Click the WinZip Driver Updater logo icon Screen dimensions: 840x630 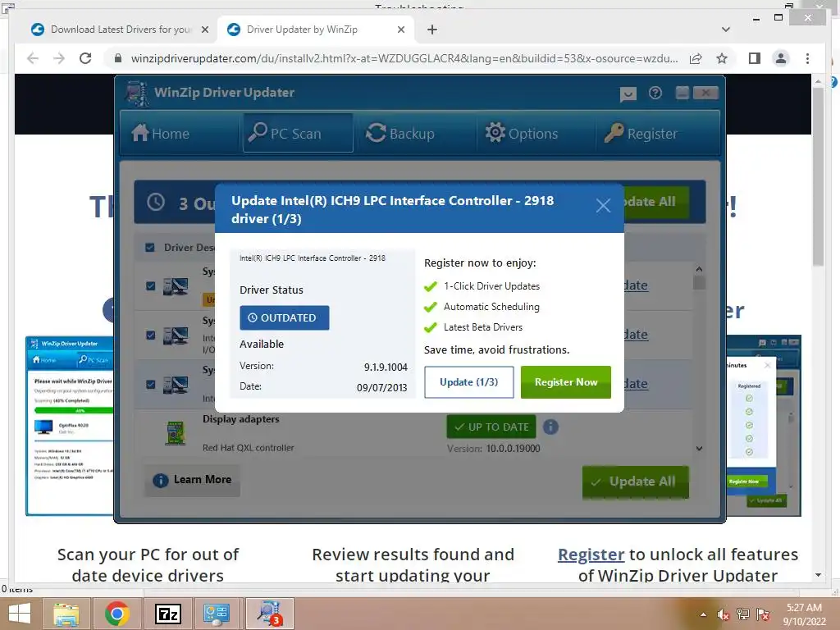137,94
